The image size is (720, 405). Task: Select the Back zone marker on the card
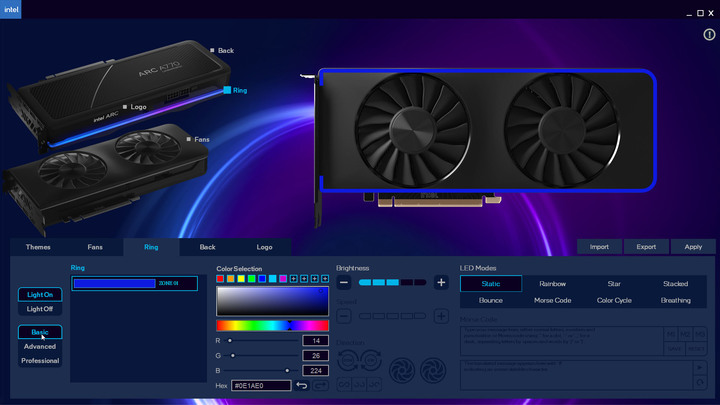click(x=212, y=50)
